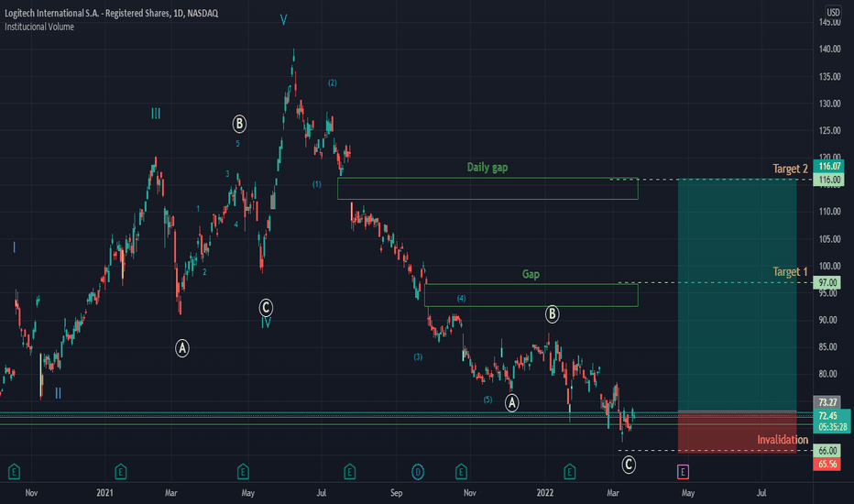Viewport: 854px width, 504px height.
Task: Click the 73.27 price tag
Action: [827, 402]
